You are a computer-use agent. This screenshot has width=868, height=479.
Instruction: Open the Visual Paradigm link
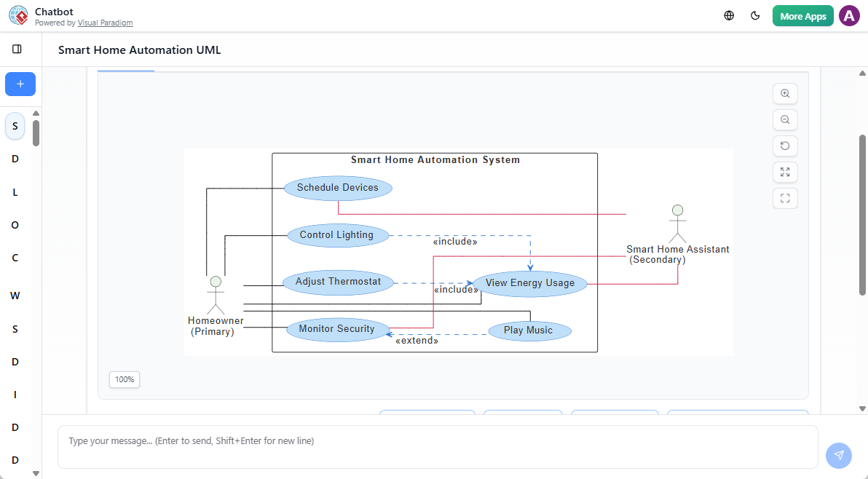[x=105, y=23]
